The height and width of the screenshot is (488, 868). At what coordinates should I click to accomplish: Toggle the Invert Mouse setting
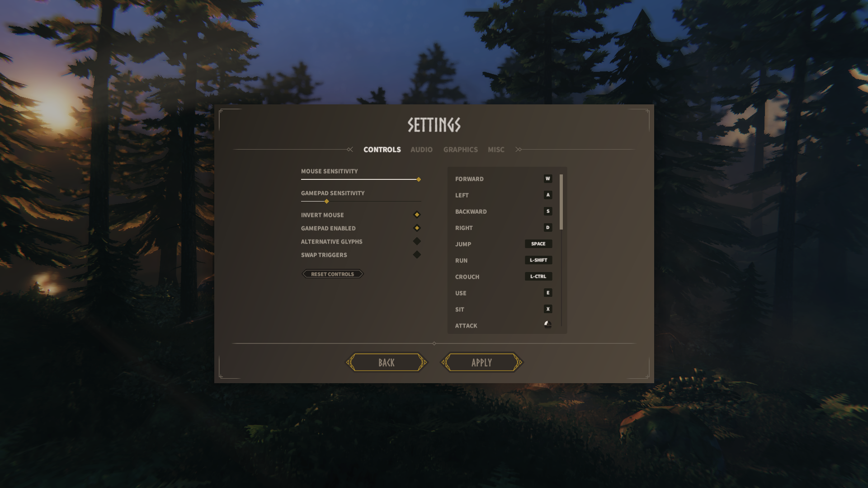[416, 215]
